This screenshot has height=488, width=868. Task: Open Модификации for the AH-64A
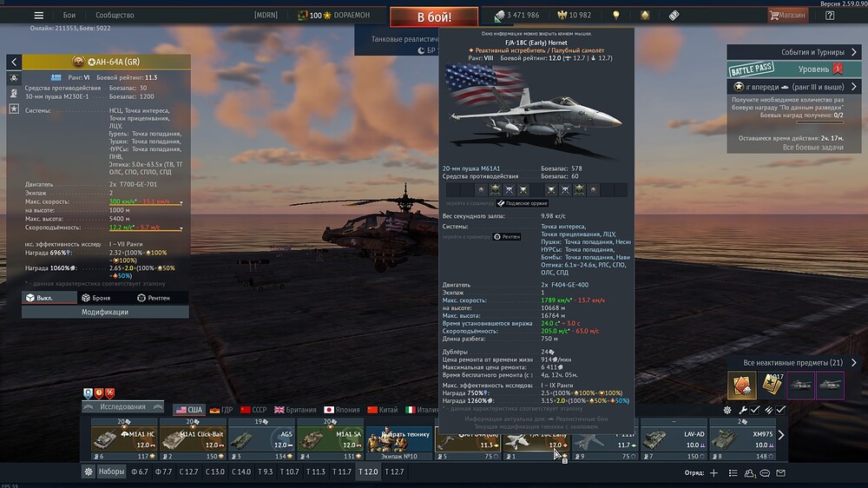(105, 312)
